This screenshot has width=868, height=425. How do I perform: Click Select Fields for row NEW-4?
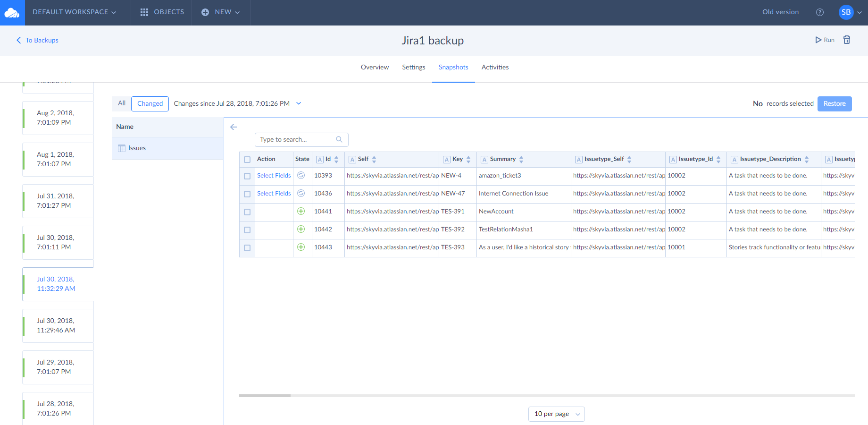coord(274,176)
